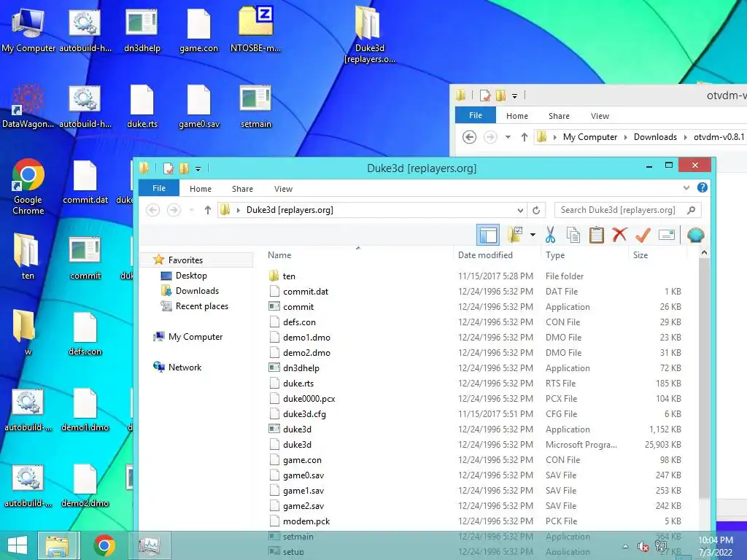Select Desktop under Favorites
747x560 pixels.
[x=191, y=275]
